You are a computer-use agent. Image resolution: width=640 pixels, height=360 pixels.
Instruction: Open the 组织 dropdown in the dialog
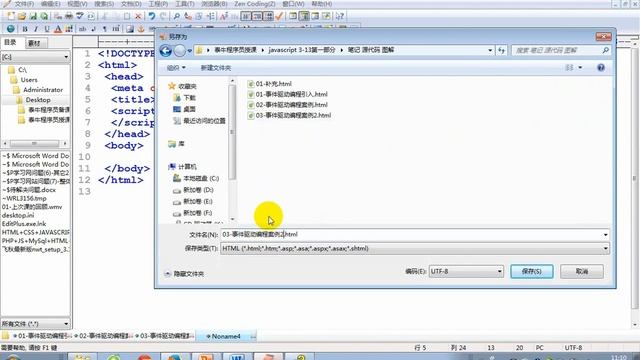176,68
